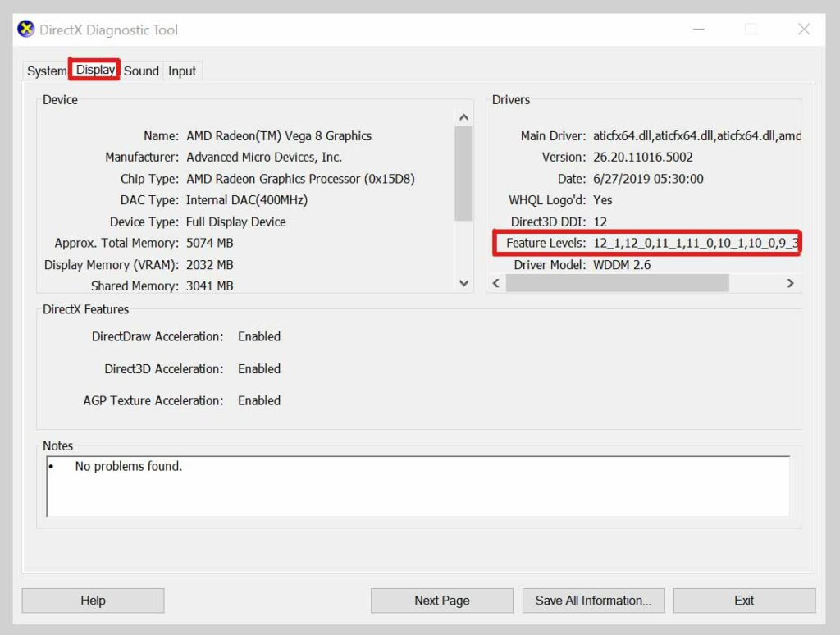840x635 pixels.
Task: Click the DirectX Diagnostic Tool title bar icon
Action: (x=25, y=30)
